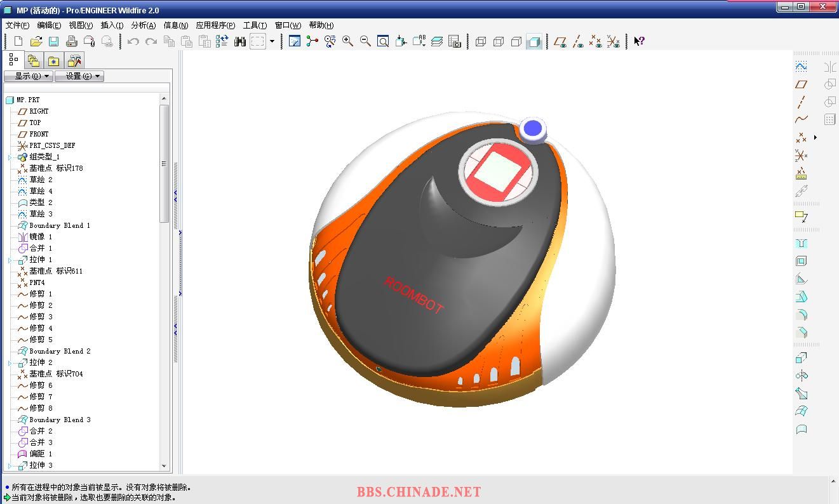Open a file with the folder icon
Screen dimensions: 839x504
pyautogui.click(x=36, y=41)
